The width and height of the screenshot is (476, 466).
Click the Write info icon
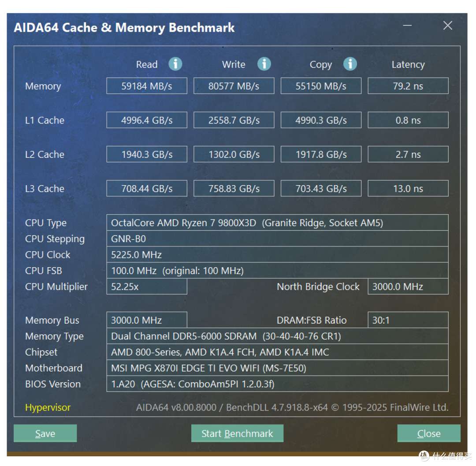[x=264, y=64]
